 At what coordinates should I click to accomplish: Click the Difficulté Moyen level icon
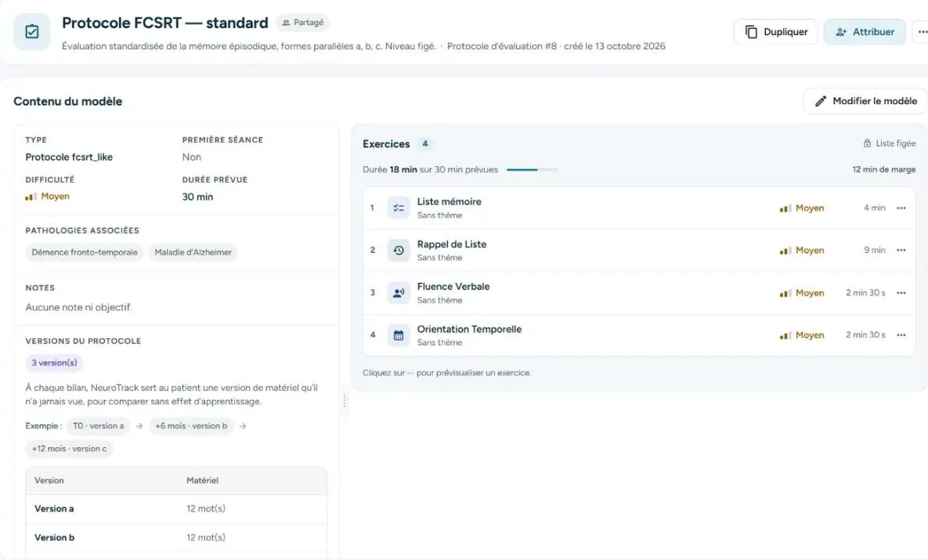pyautogui.click(x=31, y=197)
